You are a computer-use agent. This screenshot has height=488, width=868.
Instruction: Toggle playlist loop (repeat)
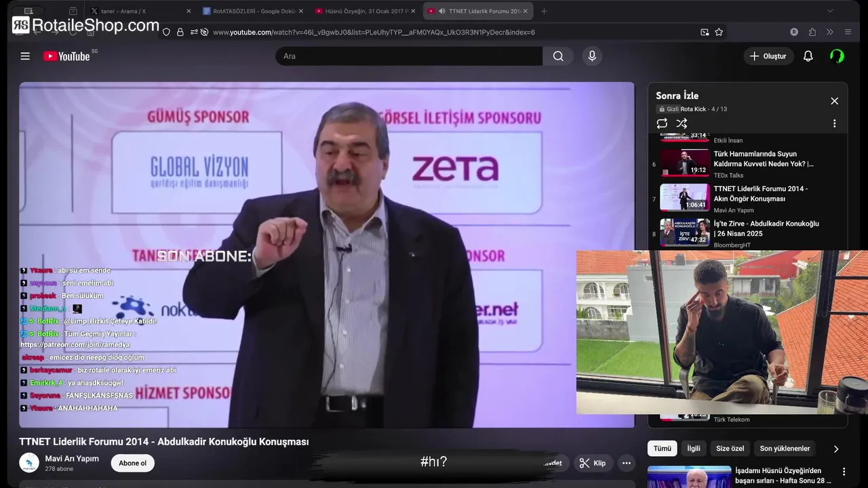(x=662, y=123)
